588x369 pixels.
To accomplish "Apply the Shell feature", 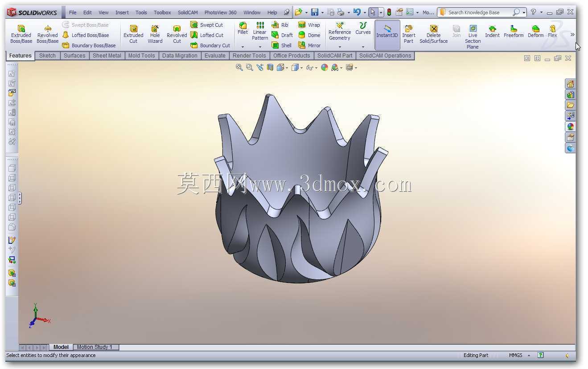I will point(281,45).
